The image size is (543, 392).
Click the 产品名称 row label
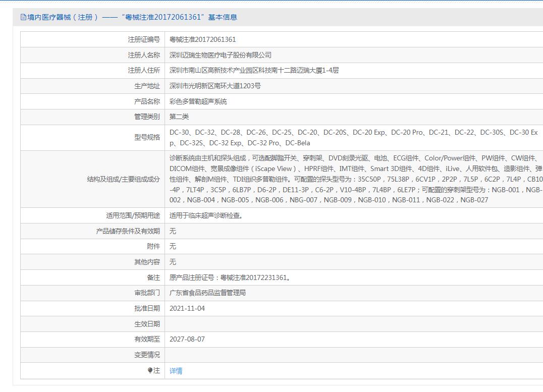pyautogui.click(x=147, y=101)
